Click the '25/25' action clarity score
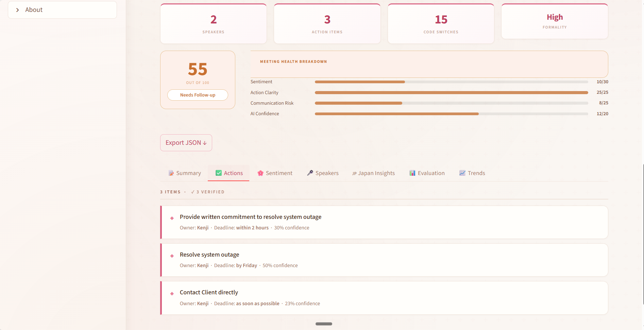Screen dimensions: 644x330 pos(602,92)
